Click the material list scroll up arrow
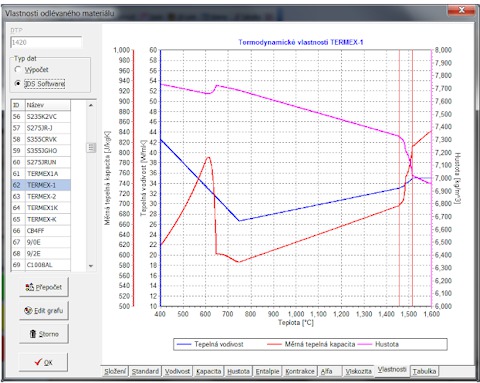Screen dimensions: 480x383 click(91, 105)
